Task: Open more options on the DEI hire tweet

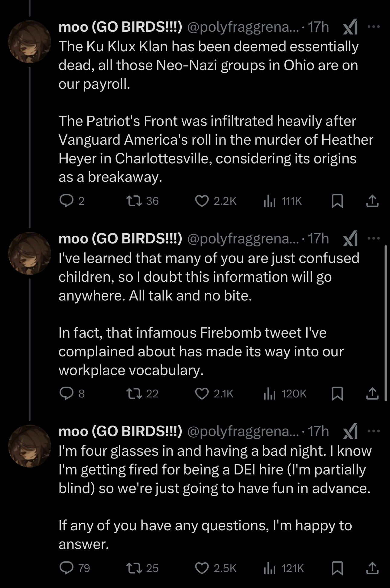Action: (374, 431)
